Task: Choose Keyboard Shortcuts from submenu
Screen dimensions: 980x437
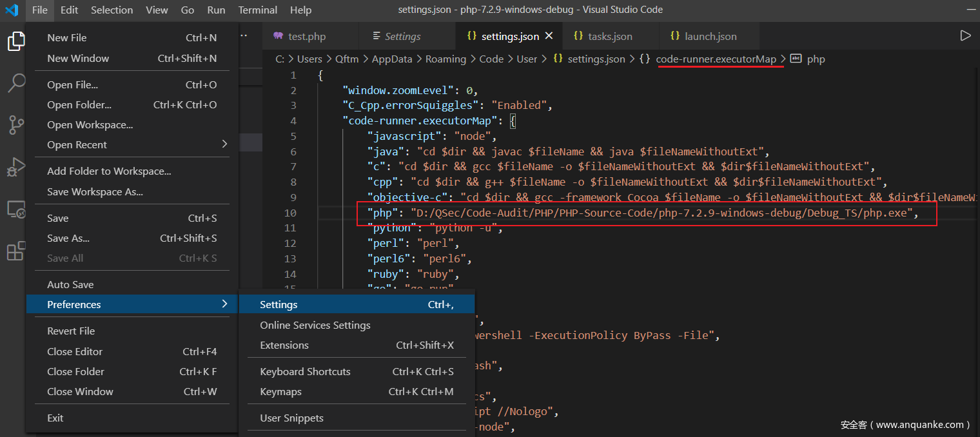Action: tap(305, 372)
